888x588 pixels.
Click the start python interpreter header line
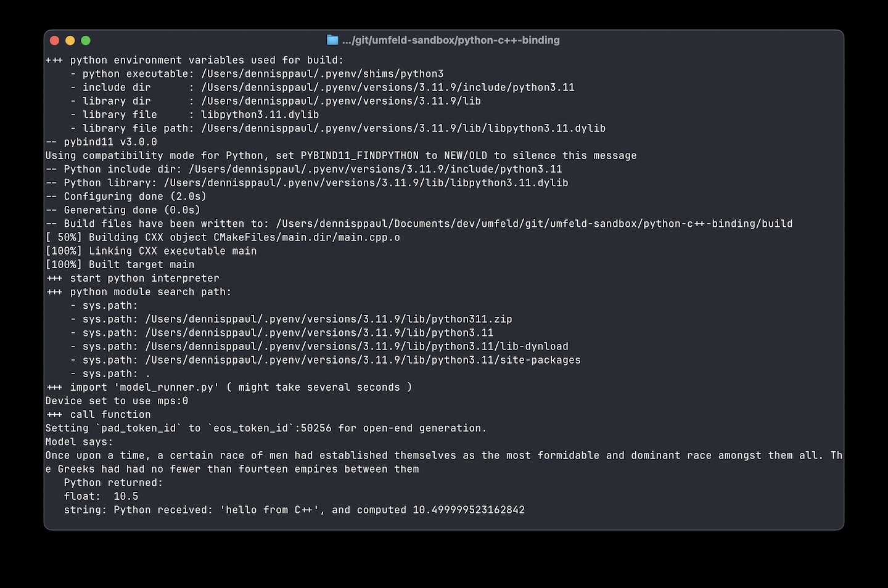click(133, 278)
